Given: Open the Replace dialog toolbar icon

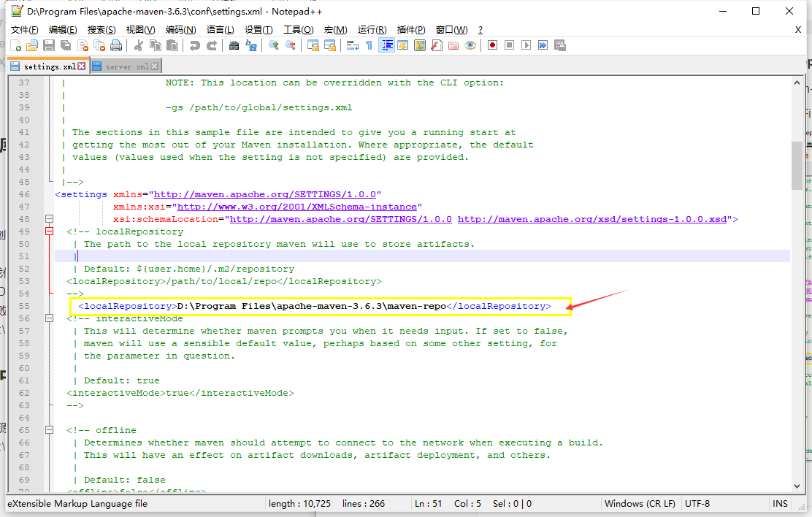Looking at the screenshot, I should point(251,45).
